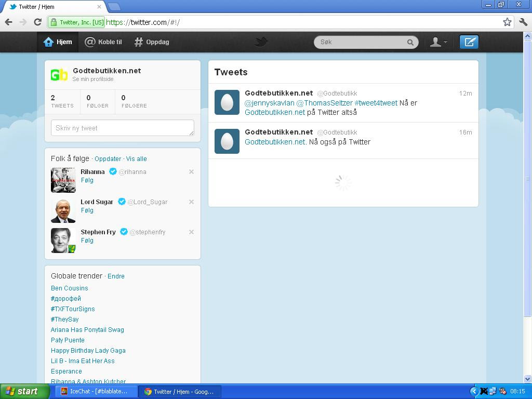532x399 pixels.
Task: Open Lord Sugar's profile picture
Action: click(63, 210)
